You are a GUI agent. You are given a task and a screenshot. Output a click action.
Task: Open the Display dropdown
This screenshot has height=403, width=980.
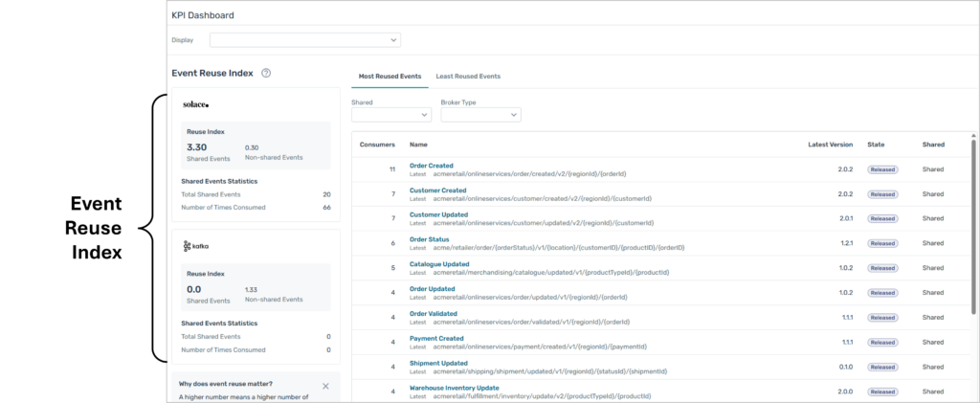click(x=304, y=40)
